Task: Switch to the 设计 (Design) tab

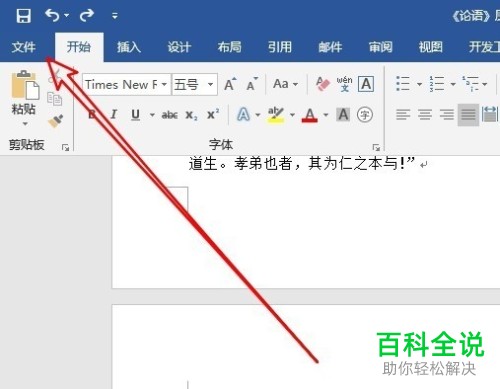Action: (179, 47)
